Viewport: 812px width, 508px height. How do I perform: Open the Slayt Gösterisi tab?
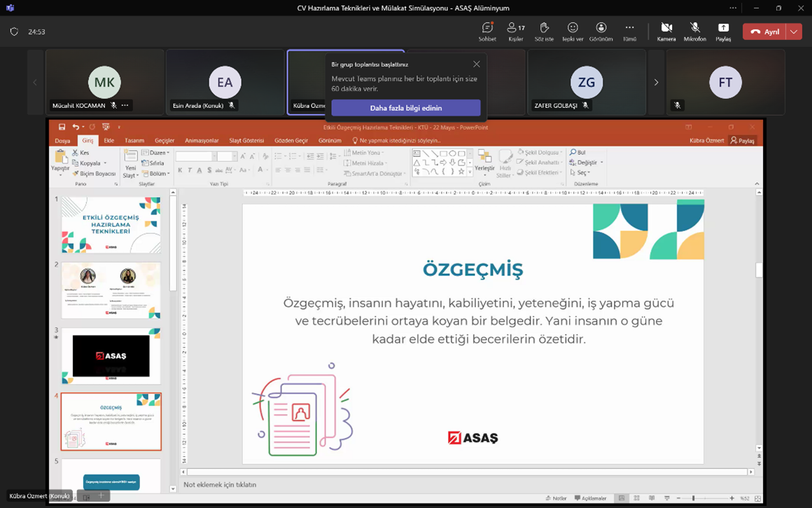(246, 140)
